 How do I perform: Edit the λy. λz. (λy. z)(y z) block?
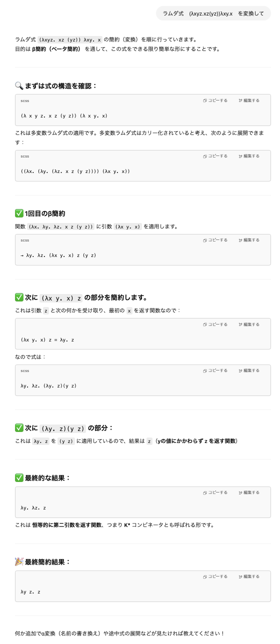click(249, 370)
